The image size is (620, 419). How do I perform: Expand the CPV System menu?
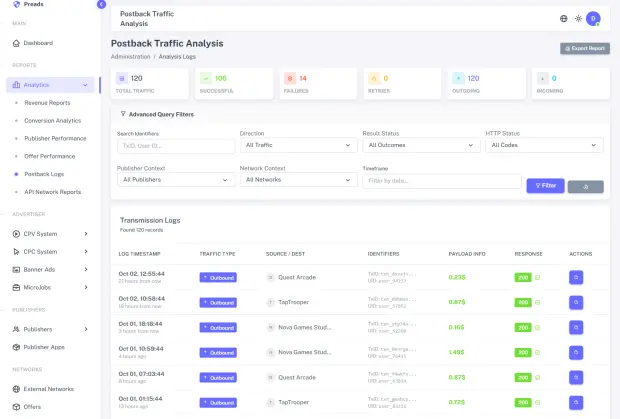pyautogui.click(x=50, y=234)
